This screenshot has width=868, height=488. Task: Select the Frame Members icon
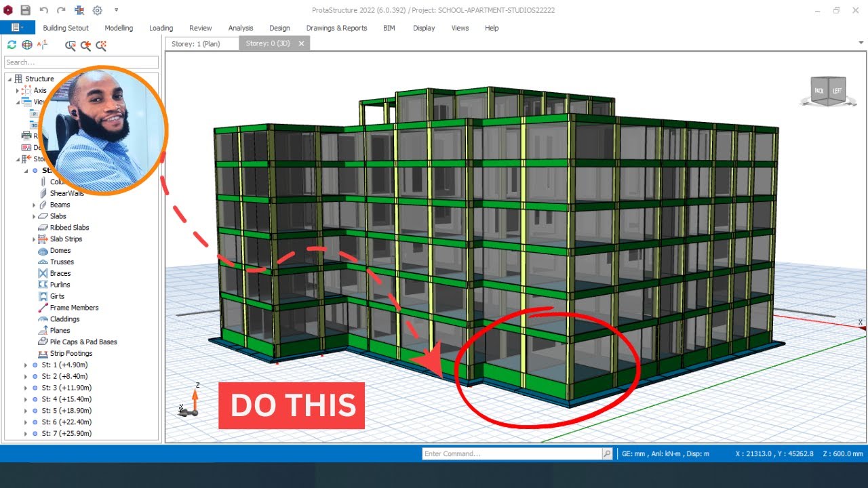[x=43, y=308]
